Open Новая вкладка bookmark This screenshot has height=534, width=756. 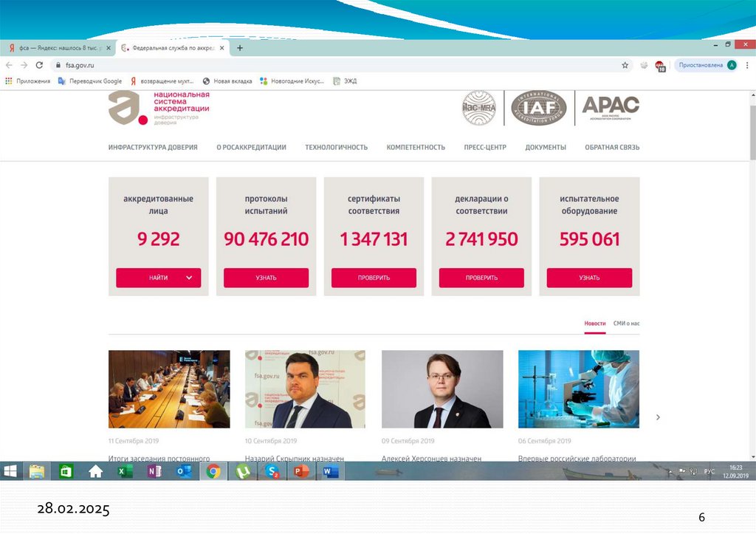pos(227,81)
